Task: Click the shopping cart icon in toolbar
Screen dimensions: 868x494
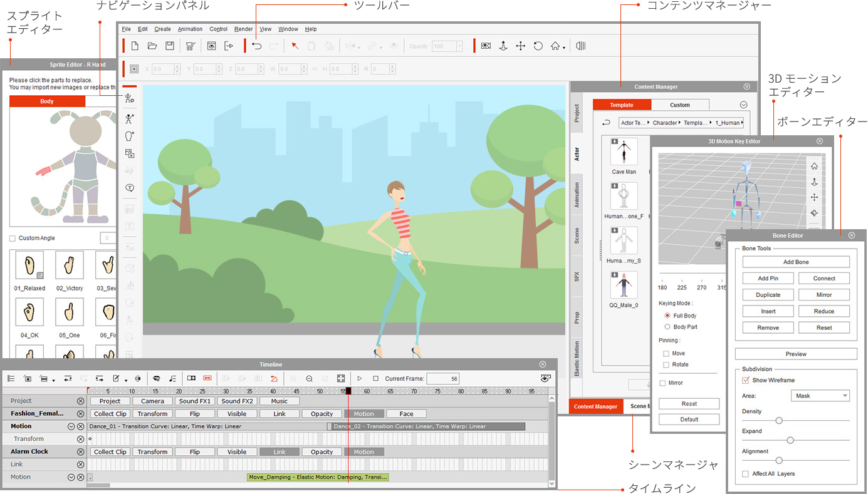Action: [x=190, y=46]
